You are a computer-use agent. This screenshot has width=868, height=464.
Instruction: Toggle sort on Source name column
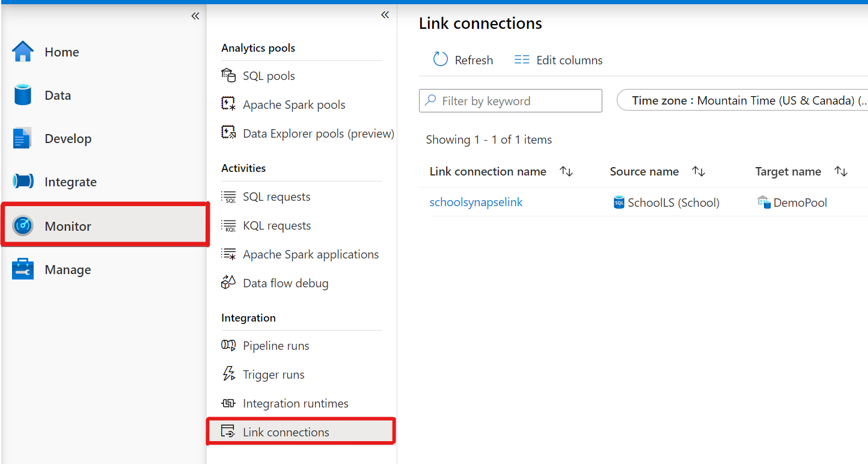(698, 171)
